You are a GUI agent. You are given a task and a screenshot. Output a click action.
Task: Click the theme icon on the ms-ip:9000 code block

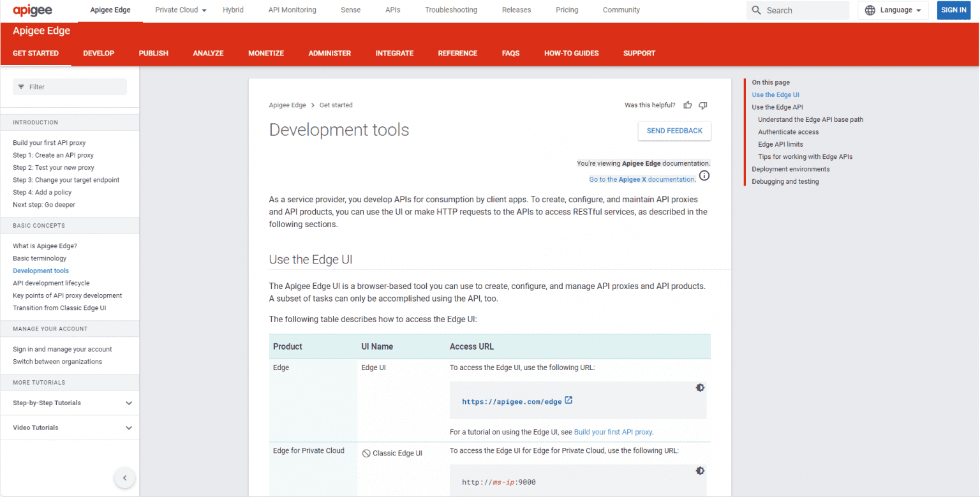click(x=700, y=470)
